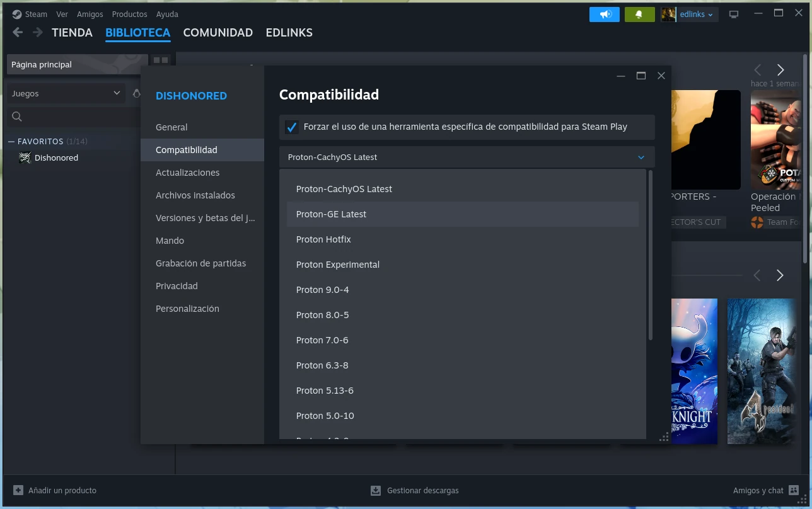Open Versiones y betas del juego section
This screenshot has height=509, width=812.
tap(202, 218)
